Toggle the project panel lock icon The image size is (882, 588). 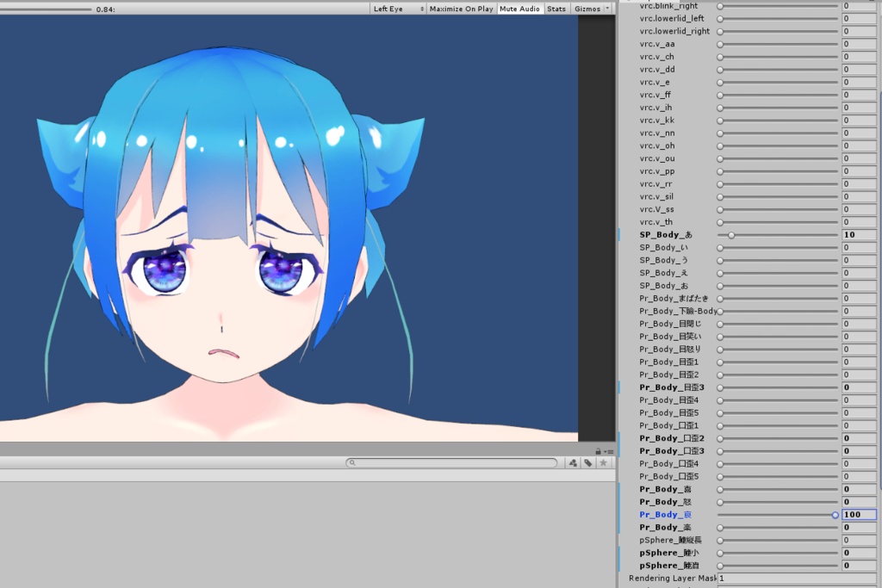click(x=598, y=451)
